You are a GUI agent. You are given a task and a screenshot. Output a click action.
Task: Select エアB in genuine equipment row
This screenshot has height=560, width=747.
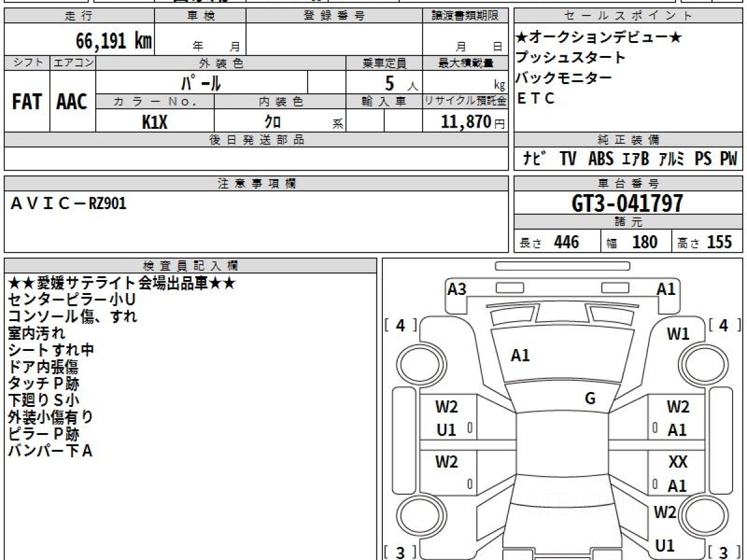click(636, 159)
